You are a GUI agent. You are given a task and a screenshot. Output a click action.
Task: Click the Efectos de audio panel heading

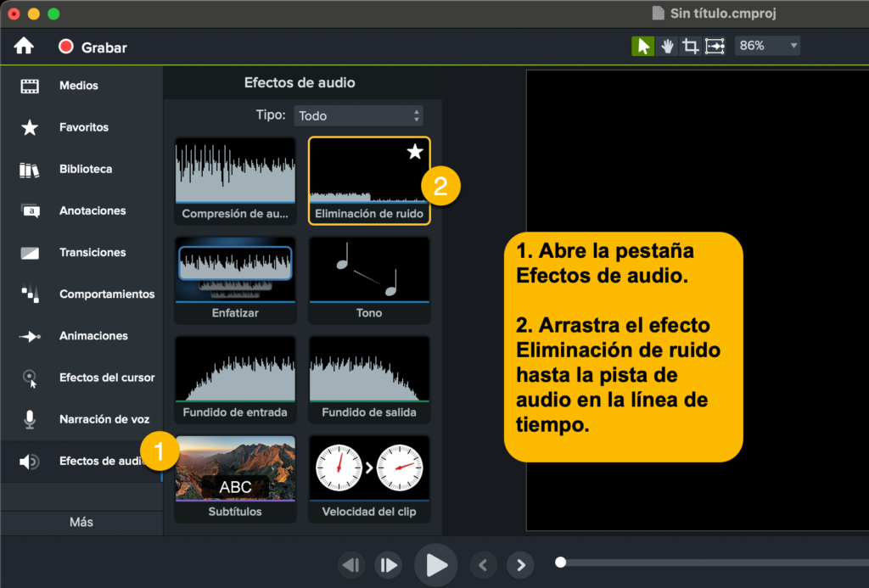300,82
